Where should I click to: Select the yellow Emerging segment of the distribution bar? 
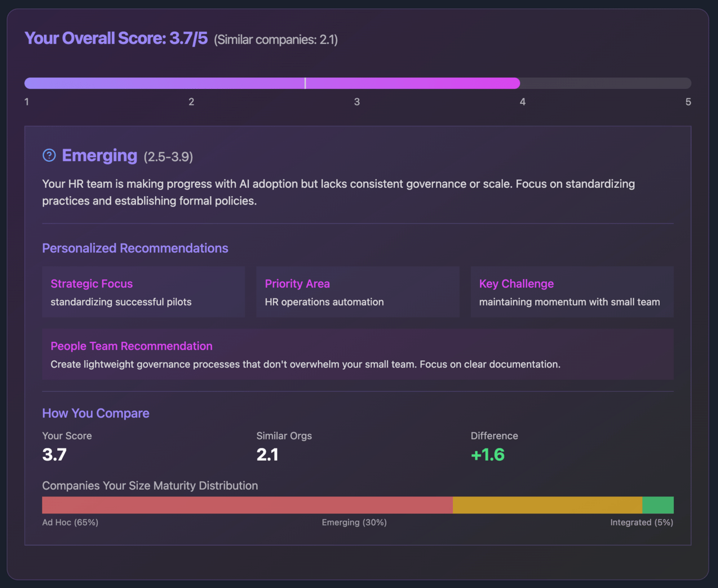point(547,505)
